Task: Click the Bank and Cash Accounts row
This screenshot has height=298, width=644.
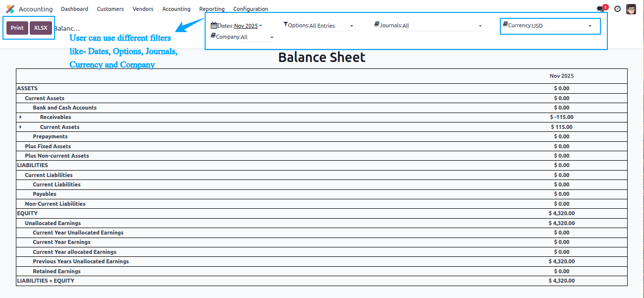Action: coord(322,108)
